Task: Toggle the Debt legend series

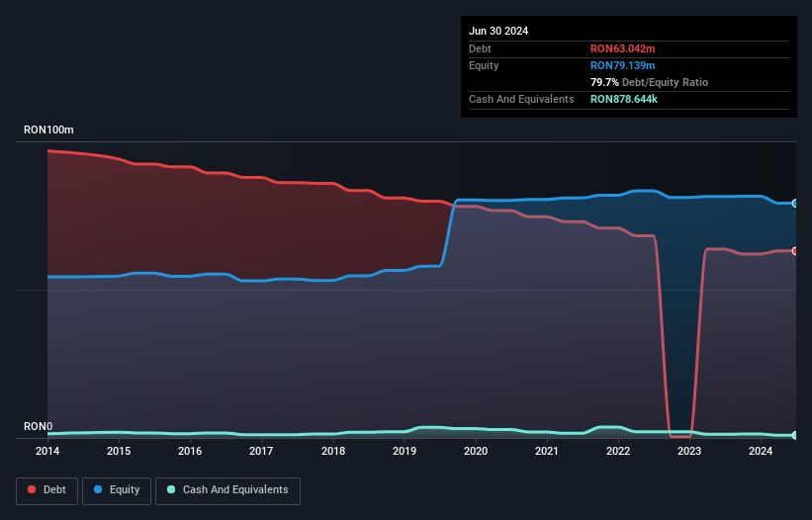Action: click(47, 490)
